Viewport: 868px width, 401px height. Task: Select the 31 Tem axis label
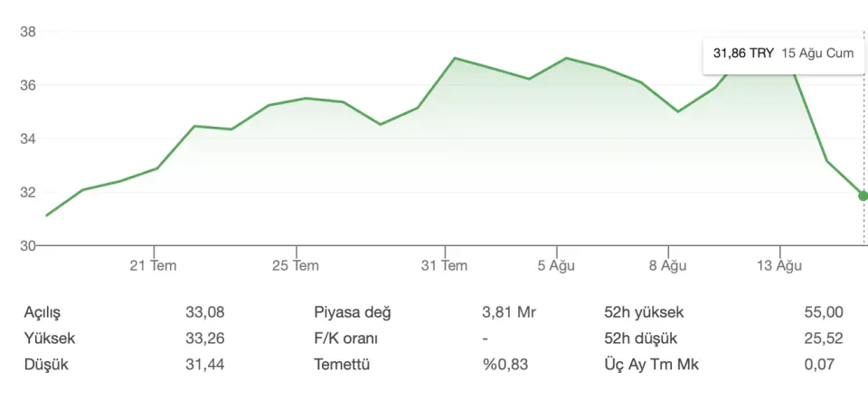click(444, 266)
